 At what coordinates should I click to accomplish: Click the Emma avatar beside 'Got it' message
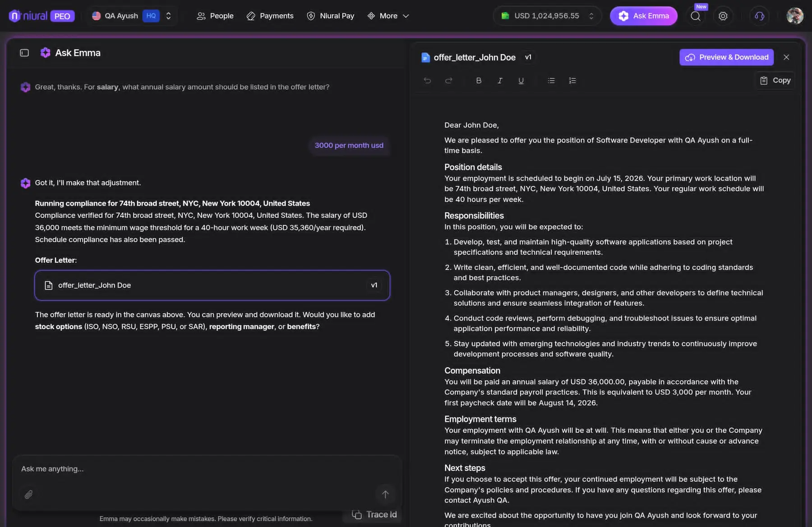coord(25,183)
